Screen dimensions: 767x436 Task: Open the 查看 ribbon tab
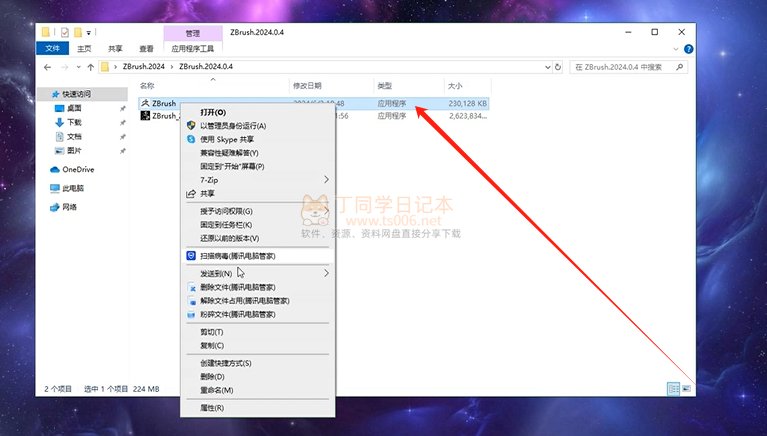pos(146,48)
